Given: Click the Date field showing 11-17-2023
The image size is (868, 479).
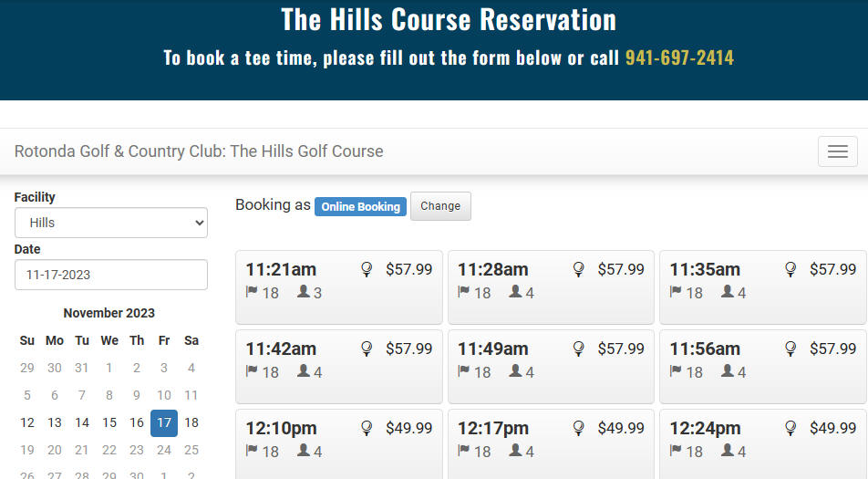Looking at the screenshot, I should click(x=110, y=275).
